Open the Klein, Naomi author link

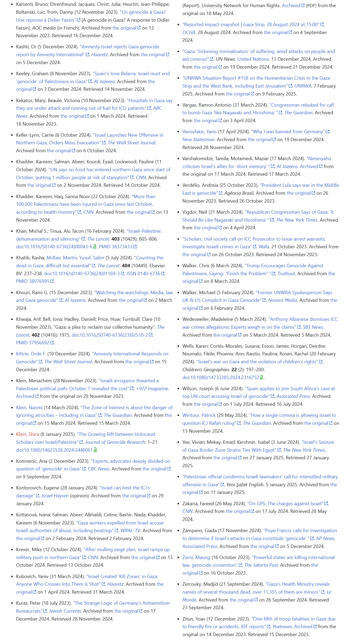pos(29,408)
